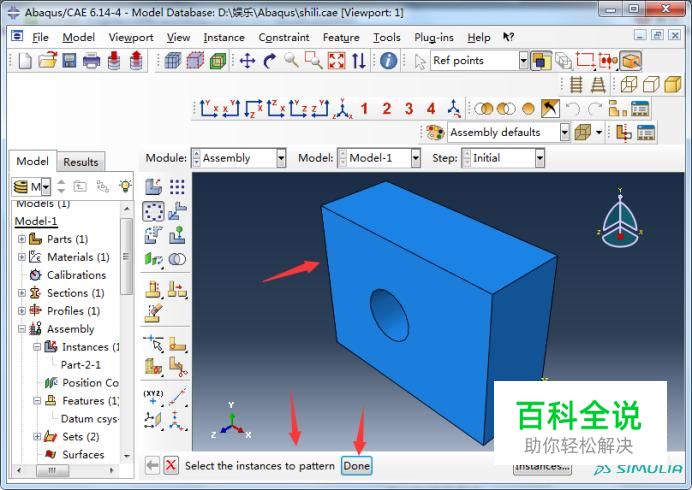Open the Ref points selection dropdown
The height and width of the screenshot is (490, 692).
click(523, 60)
